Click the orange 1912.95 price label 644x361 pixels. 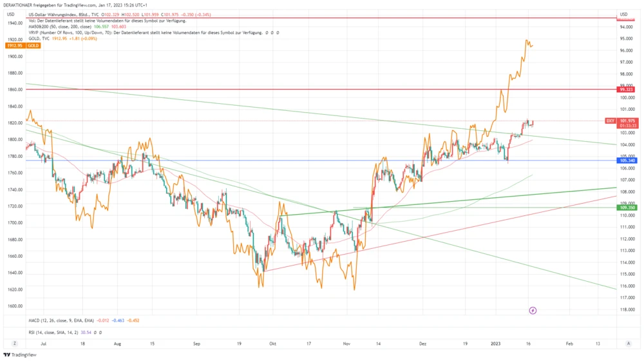15,46
